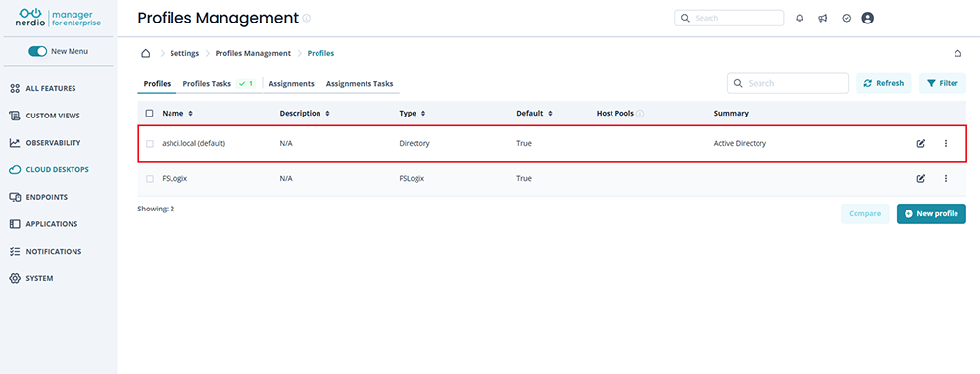Image resolution: width=980 pixels, height=374 pixels.
Task: Open Applications section in sidebar
Action: pos(44,224)
